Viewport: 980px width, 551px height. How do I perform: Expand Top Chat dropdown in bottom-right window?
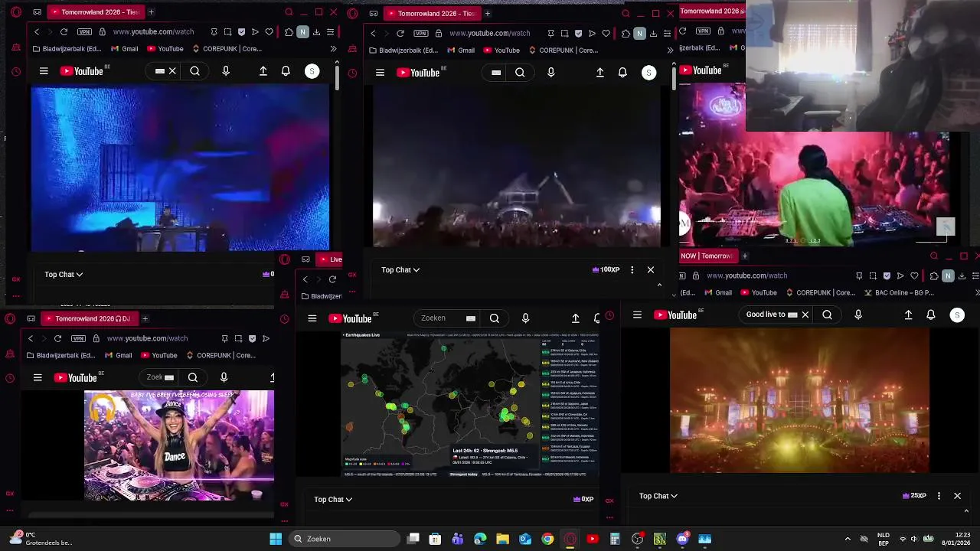pyautogui.click(x=658, y=496)
